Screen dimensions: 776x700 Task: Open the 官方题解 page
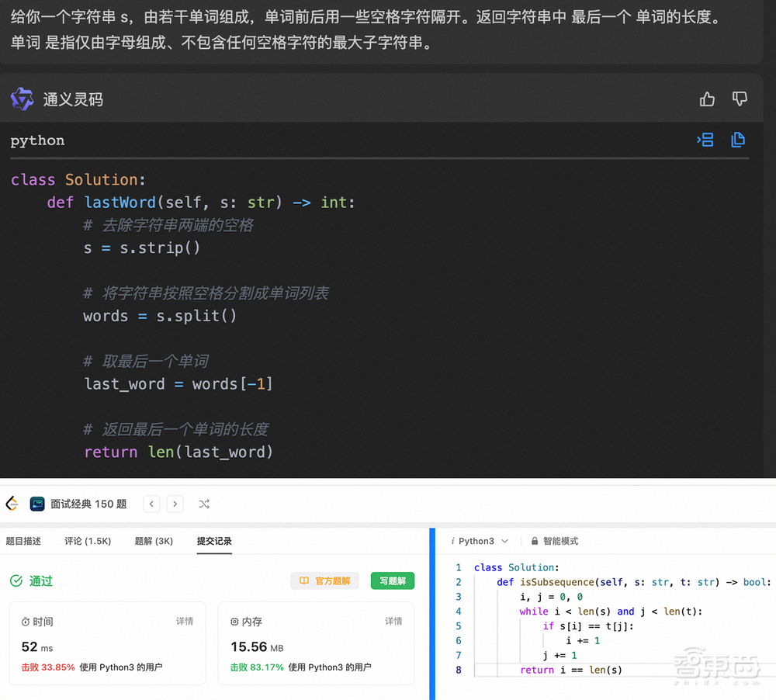(325, 580)
